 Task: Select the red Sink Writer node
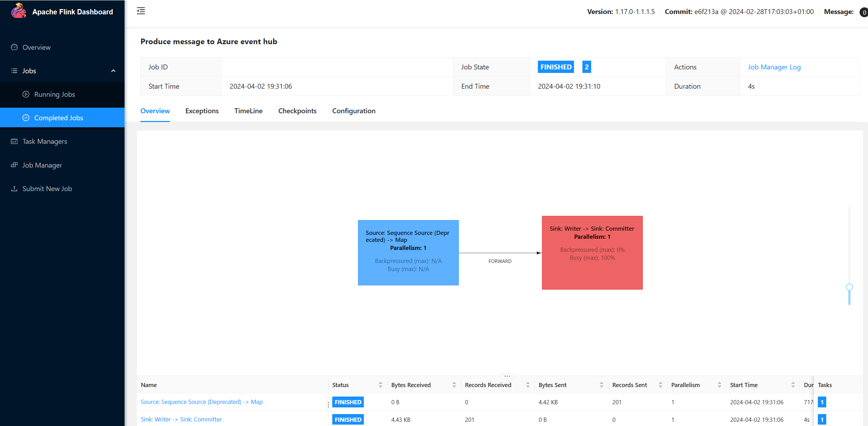click(592, 252)
